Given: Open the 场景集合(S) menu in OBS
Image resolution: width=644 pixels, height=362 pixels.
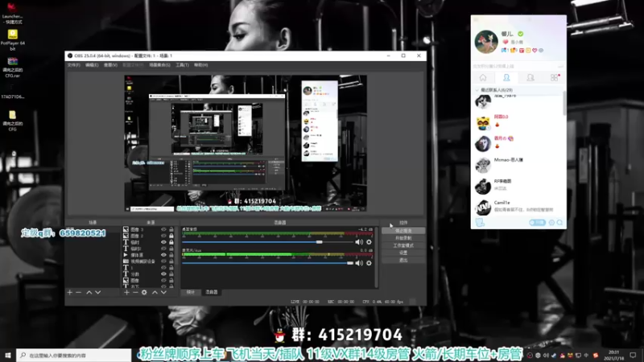Looking at the screenshot, I should 159,65.
